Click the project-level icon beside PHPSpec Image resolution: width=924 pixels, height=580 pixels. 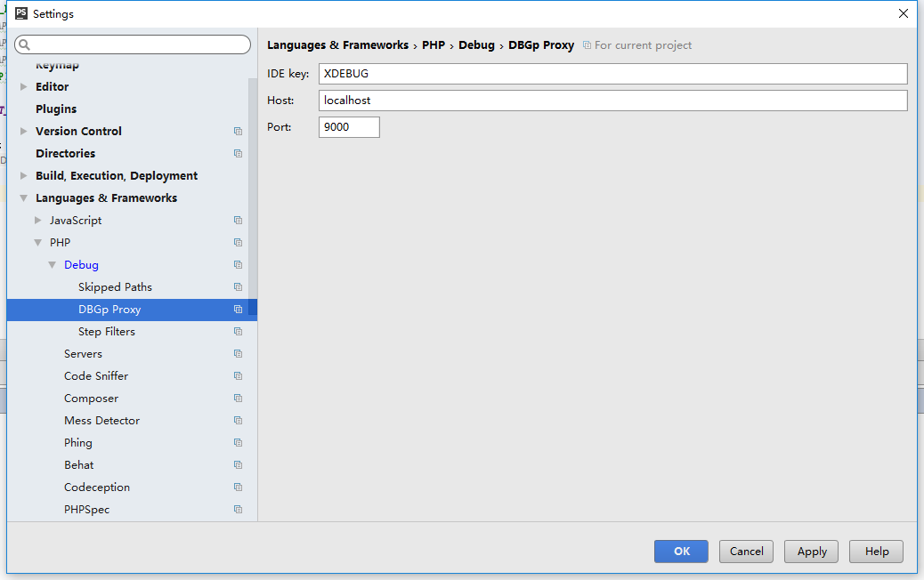238,510
